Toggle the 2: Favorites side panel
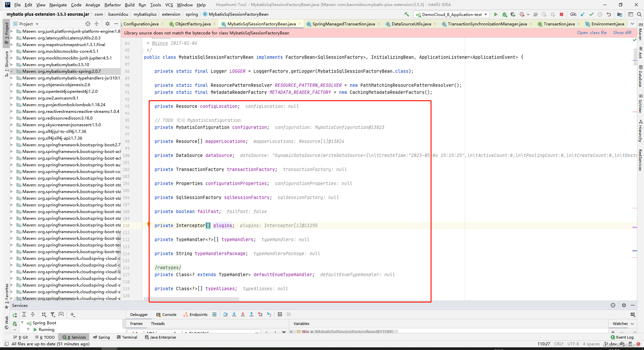Screen dimensions: 644x350 point(6,296)
